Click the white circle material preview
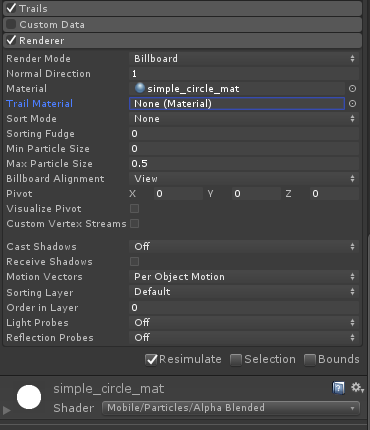The width and height of the screenshot is (370, 430). [x=29, y=397]
